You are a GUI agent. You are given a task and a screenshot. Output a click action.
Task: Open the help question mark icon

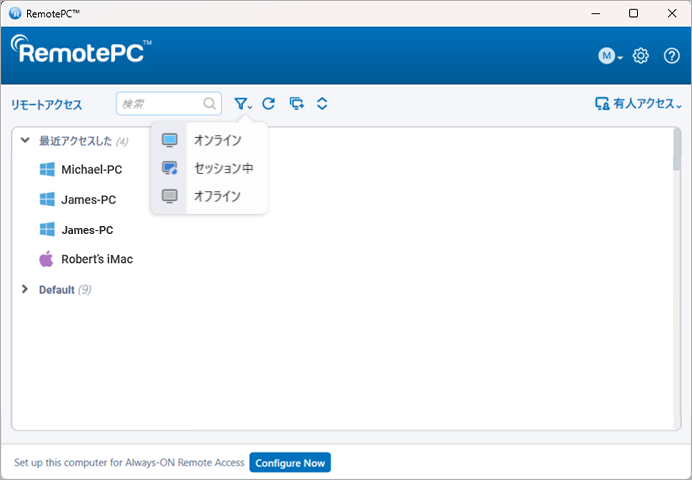[x=672, y=56]
